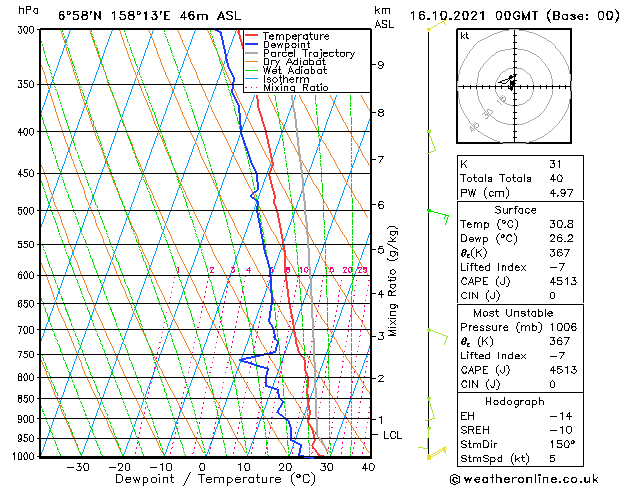Image resolution: width=629 pixels, height=486 pixels.
Task: Click the Wet Adiabat legend entry
Action: (287, 71)
